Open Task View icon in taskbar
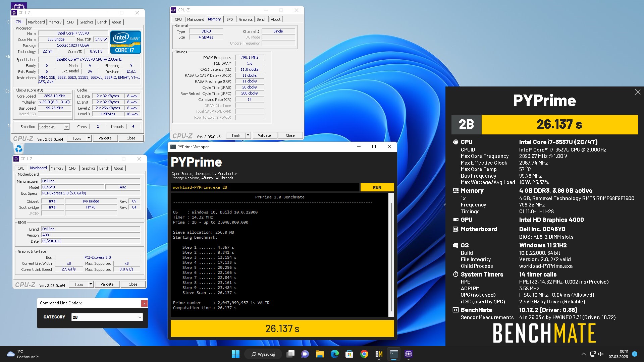The image size is (644, 362). (290, 354)
